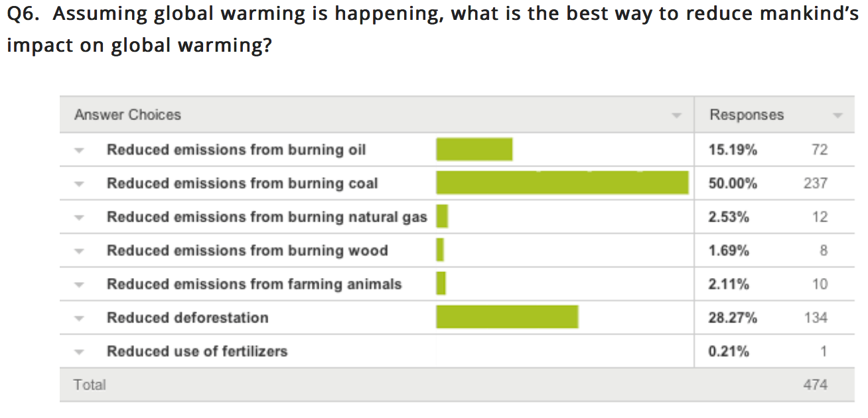Viewport: 868px width, 418px height.
Task: Select "Reduced emissions from burning coal" label
Action: [242, 183]
